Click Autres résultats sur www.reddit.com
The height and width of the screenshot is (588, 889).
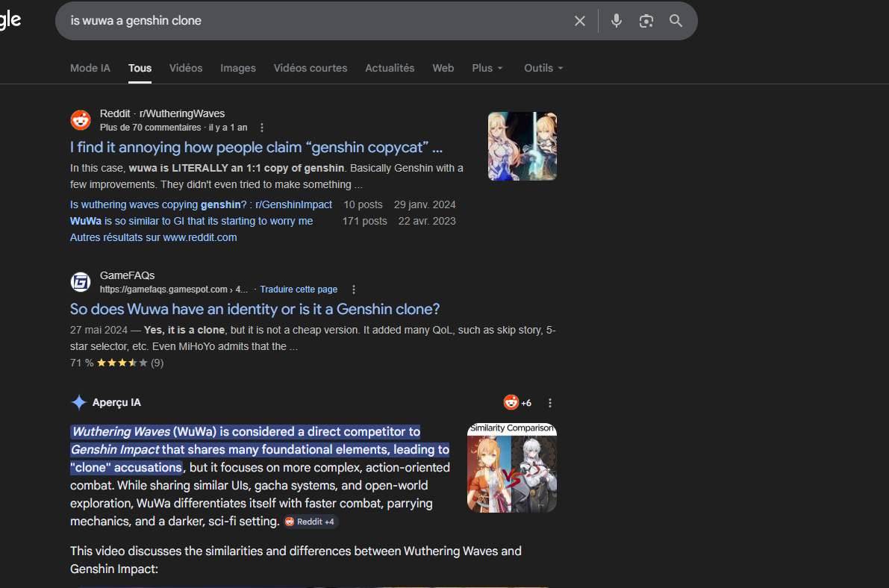(x=154, y=237)
